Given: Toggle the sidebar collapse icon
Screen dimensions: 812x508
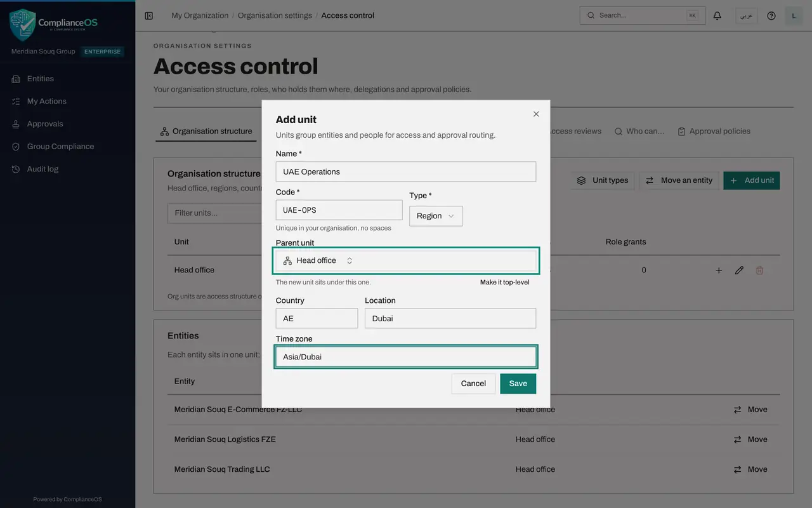Looking at the screenshot, I should (149, 15).
